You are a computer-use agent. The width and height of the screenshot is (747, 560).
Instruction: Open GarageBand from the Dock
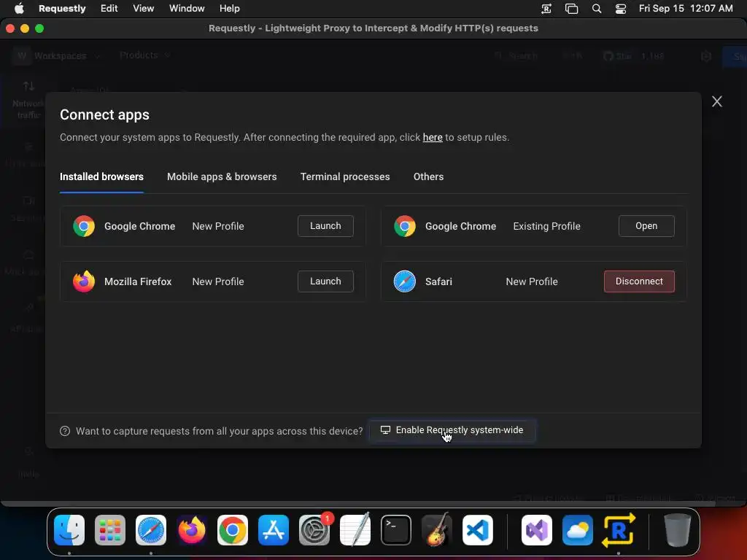coord(437,530)
